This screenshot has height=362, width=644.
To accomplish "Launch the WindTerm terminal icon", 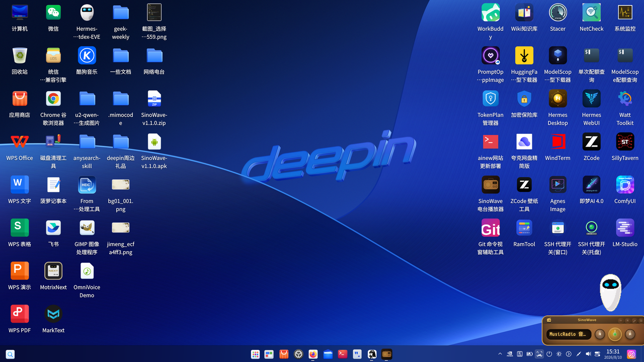I will pyautogui.click(x=558, y=142).
